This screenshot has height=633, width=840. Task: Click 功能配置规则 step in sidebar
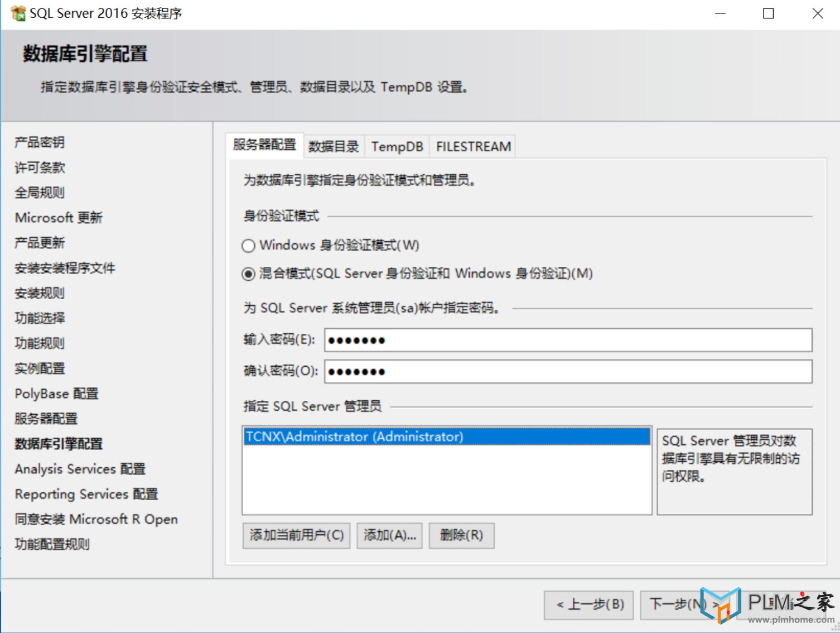tap(52, 544)
